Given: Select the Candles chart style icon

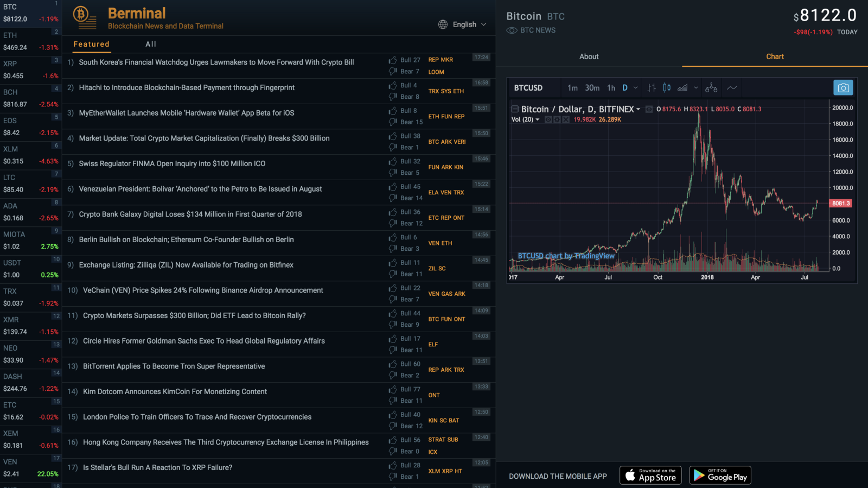Looking at the screenshot, I should click(667, 88).
